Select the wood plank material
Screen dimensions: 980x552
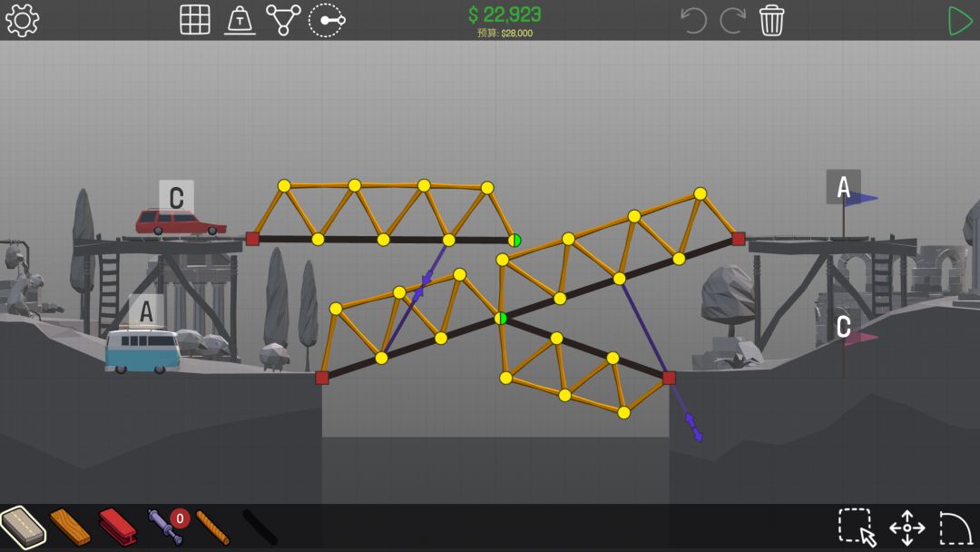coord(70,527)
